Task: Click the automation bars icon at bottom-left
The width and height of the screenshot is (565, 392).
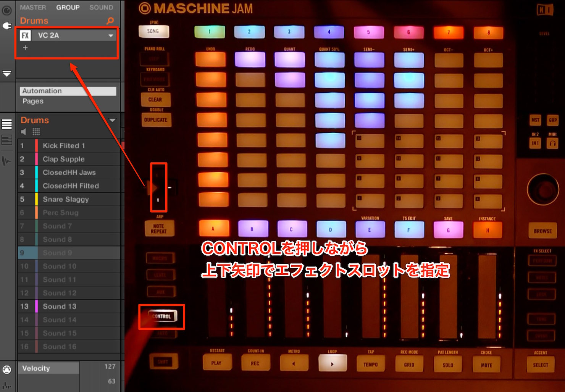Action: [x=6, y=386]
